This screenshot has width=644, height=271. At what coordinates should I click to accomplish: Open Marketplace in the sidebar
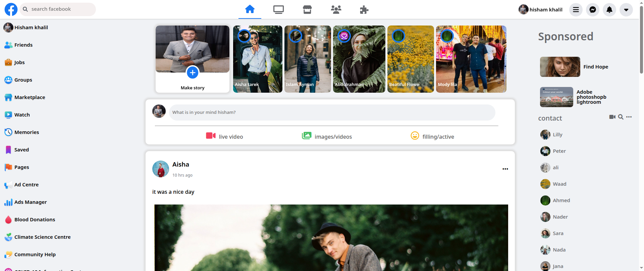pos(24,97)
